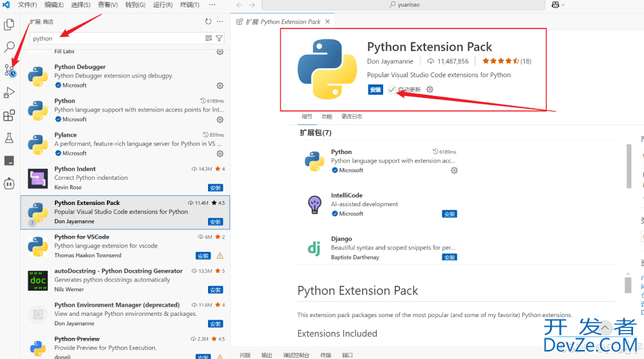This screenshot has height=359, width=644.
Task: Click the Python Extension Pack large logo
Action: 327,69
